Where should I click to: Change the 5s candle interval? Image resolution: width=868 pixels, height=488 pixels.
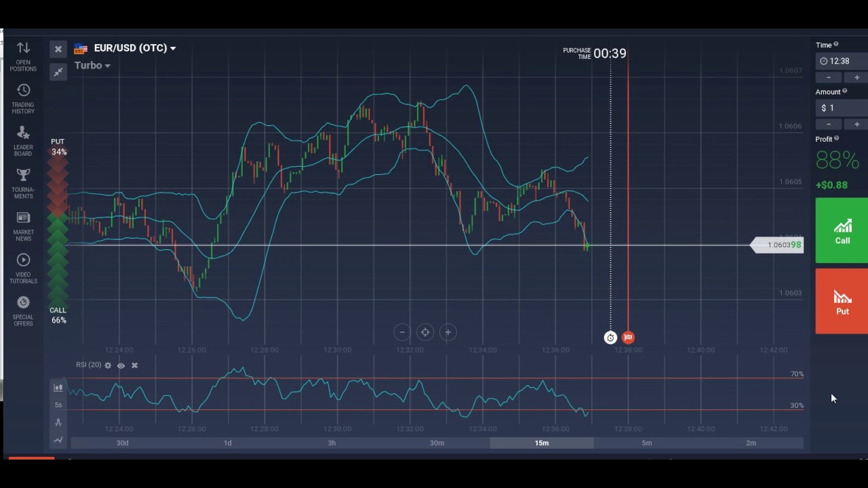58,405
